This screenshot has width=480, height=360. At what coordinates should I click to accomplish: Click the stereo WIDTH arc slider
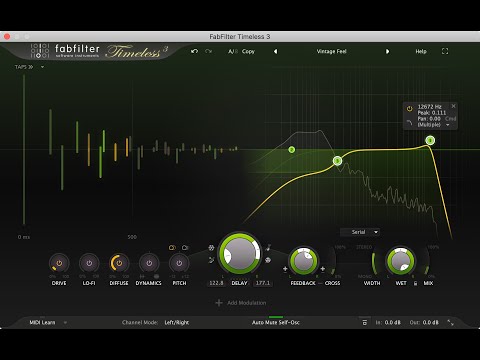[x=373, y=262]
